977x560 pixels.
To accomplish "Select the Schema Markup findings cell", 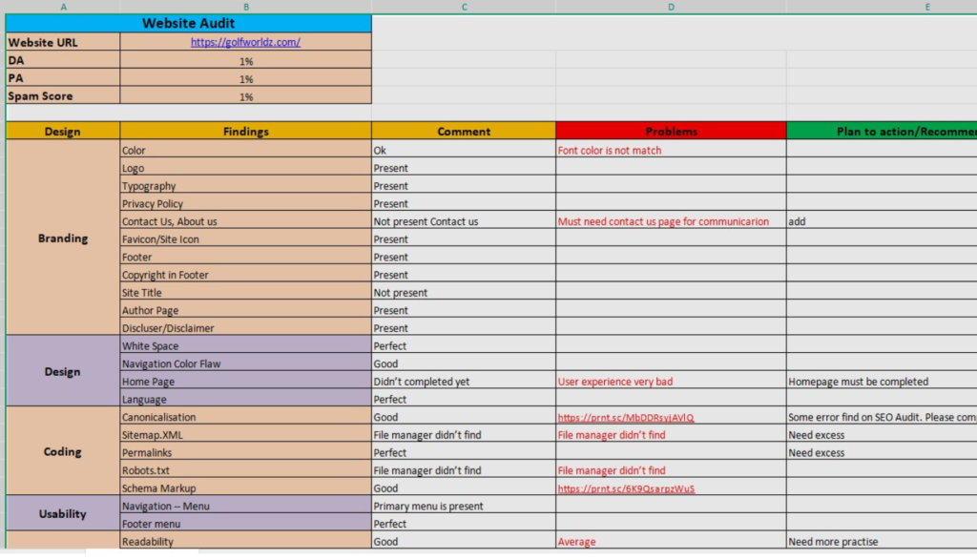I will coord(245,488).
